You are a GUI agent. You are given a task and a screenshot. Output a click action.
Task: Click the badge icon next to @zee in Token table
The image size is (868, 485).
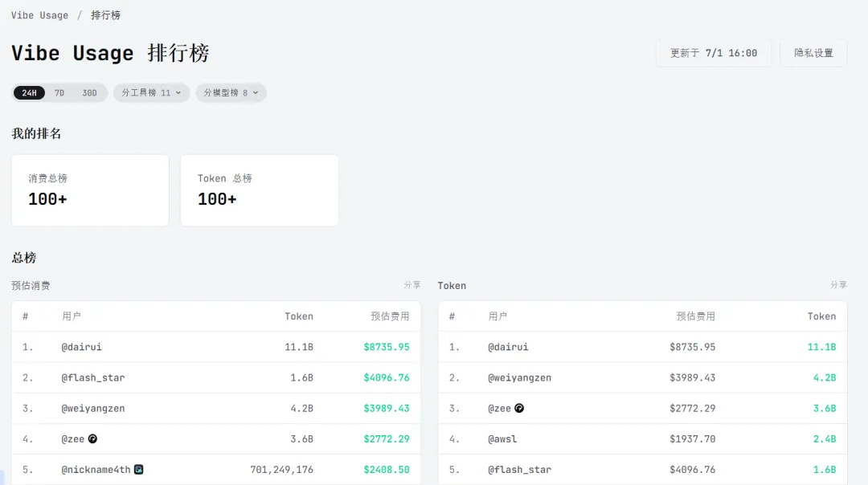518,408
